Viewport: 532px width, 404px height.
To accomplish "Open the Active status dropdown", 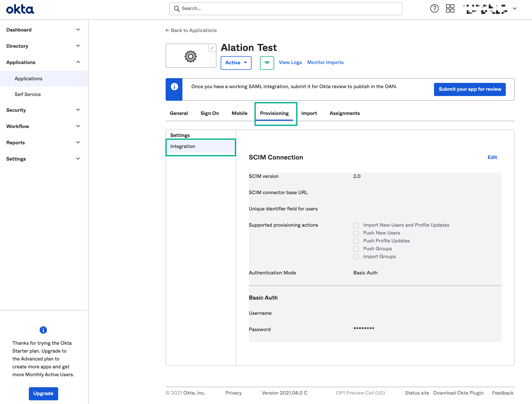I will tap(236, 63).
